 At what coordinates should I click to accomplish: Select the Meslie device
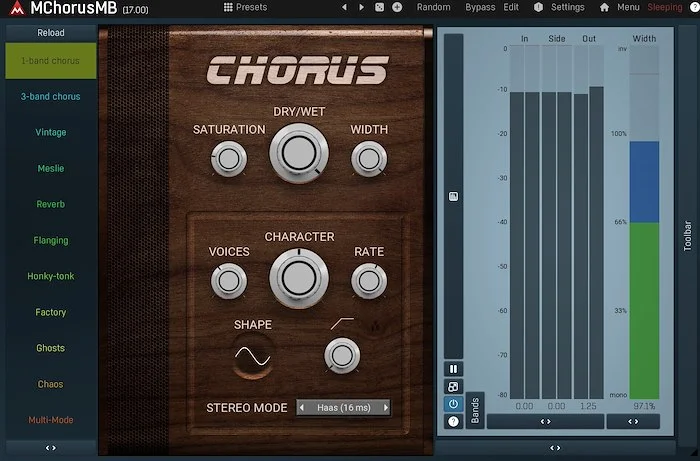pyautogui.click(x=51, y=168)
